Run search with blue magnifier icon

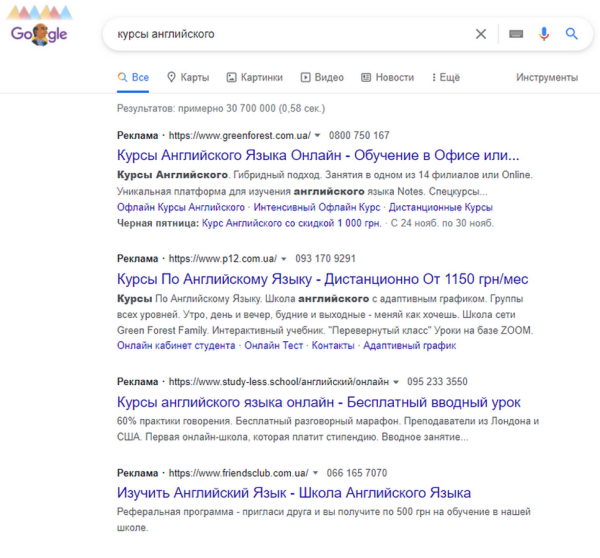(572, 34)
